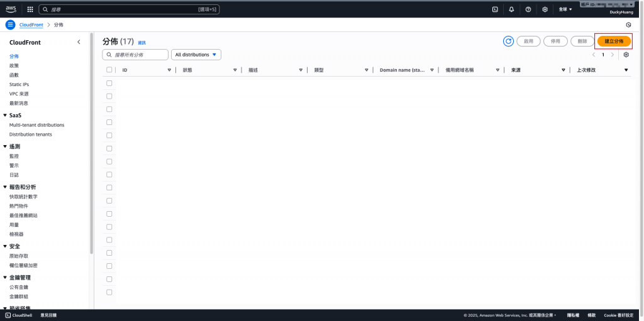
Task: Tick the second row checkbox
Action: (109, 96)
